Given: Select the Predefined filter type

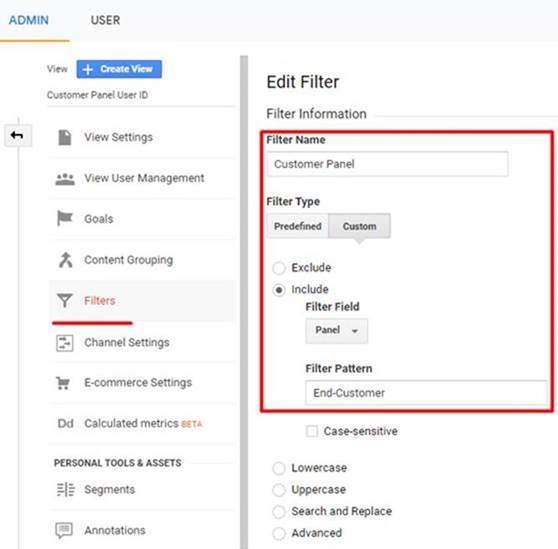Looking at the screenshot, I should (298, 226).
